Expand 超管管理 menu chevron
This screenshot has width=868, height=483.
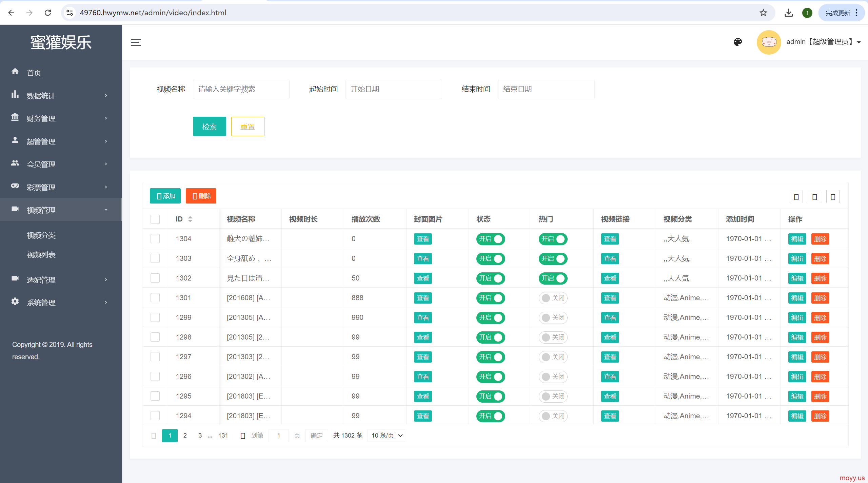point(106,141)
